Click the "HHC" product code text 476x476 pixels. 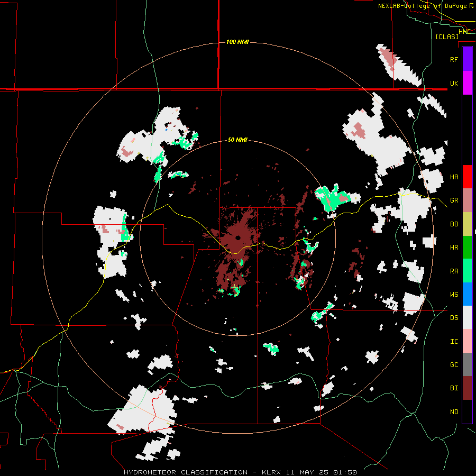click(464, 32)
